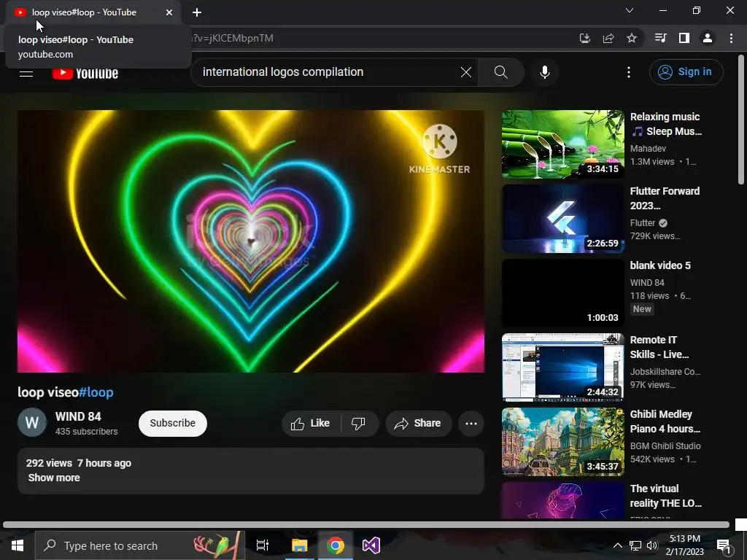Image resolution: width=747 pixels, height=560 pixels.
Task: Click the New badge on blank video 5
Action: pyautogui.click(x=642, y=309)
